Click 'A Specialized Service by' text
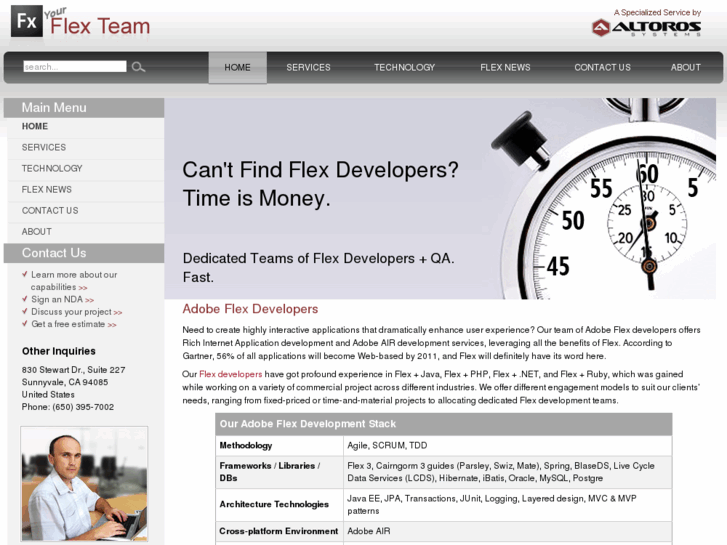727x545 pixels. (x=657, y=13)
